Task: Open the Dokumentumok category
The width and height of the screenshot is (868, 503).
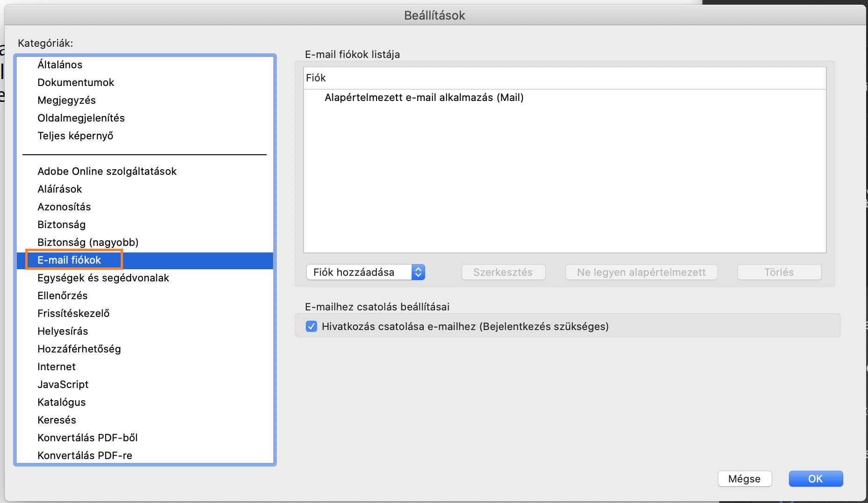Action: [145, 82]
